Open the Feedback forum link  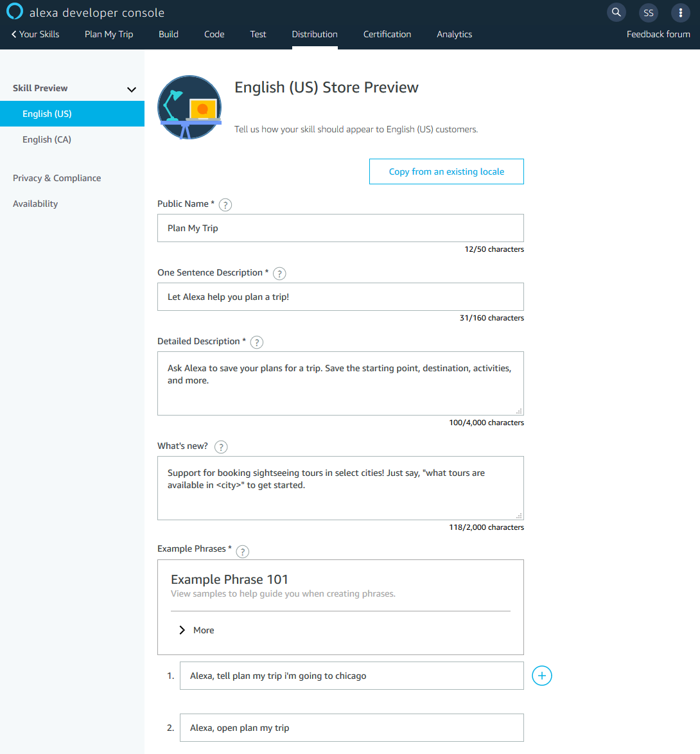[658, 34]
